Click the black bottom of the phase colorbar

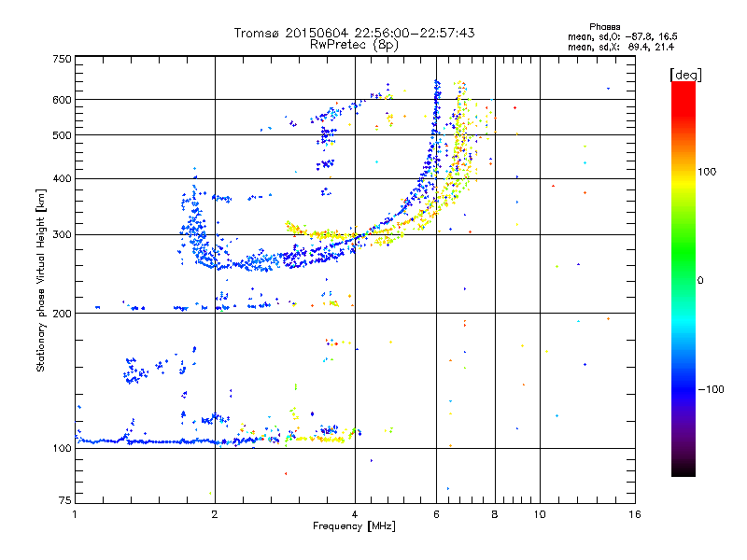point(684,469)
